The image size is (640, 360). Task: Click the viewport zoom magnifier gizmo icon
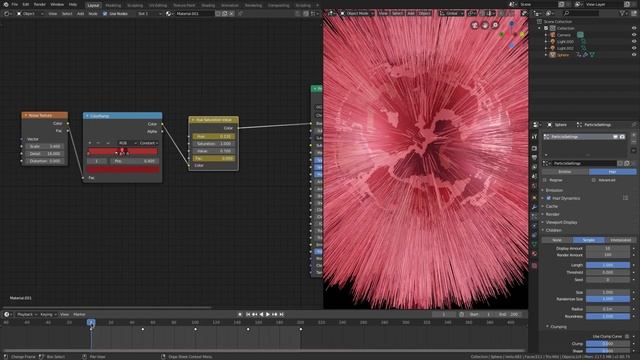coord(495,25)
